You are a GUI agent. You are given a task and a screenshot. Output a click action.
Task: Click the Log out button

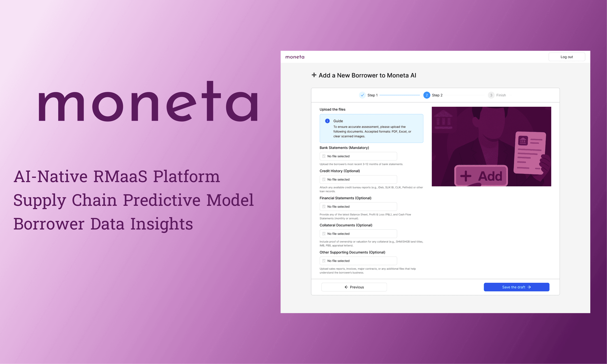click(567, 57)
